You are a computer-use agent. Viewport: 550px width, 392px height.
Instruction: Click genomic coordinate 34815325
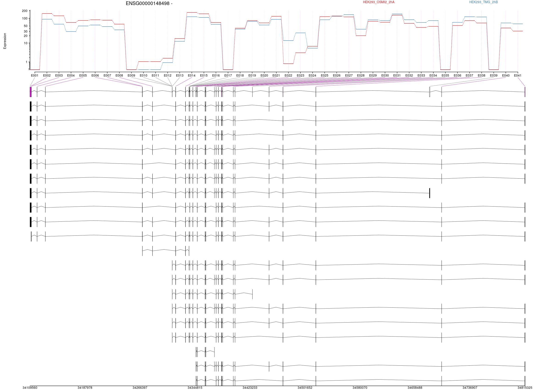(525, 388)
